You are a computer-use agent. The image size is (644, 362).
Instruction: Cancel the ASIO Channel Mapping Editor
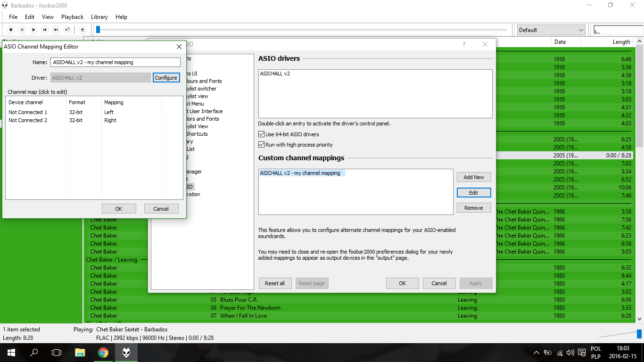tap(161, 208)
